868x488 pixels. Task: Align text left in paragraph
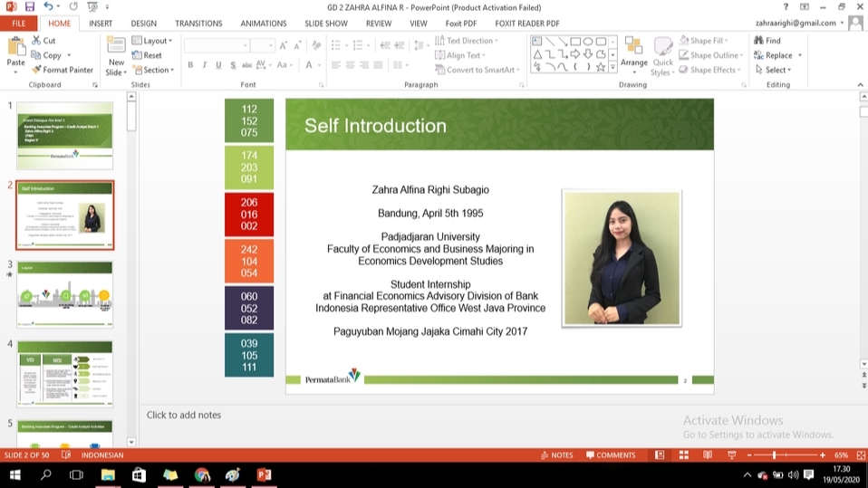click(336, 65)
